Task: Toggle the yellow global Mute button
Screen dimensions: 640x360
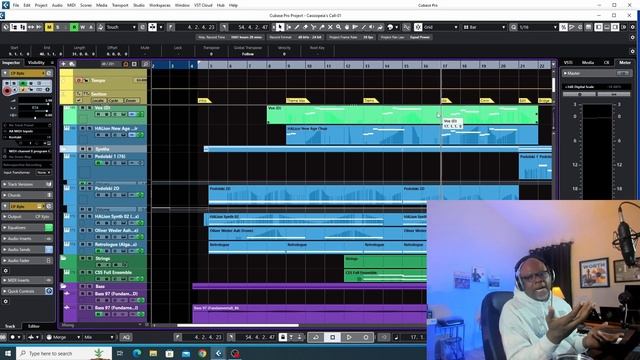Action: [x=49, y=27]
